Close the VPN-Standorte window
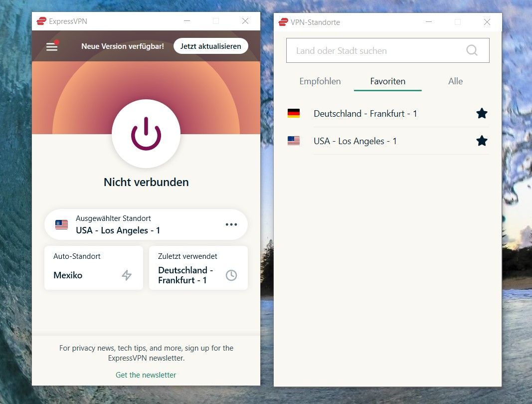The width and height of the screenshot is (532, 404). (x=487, y=22)
